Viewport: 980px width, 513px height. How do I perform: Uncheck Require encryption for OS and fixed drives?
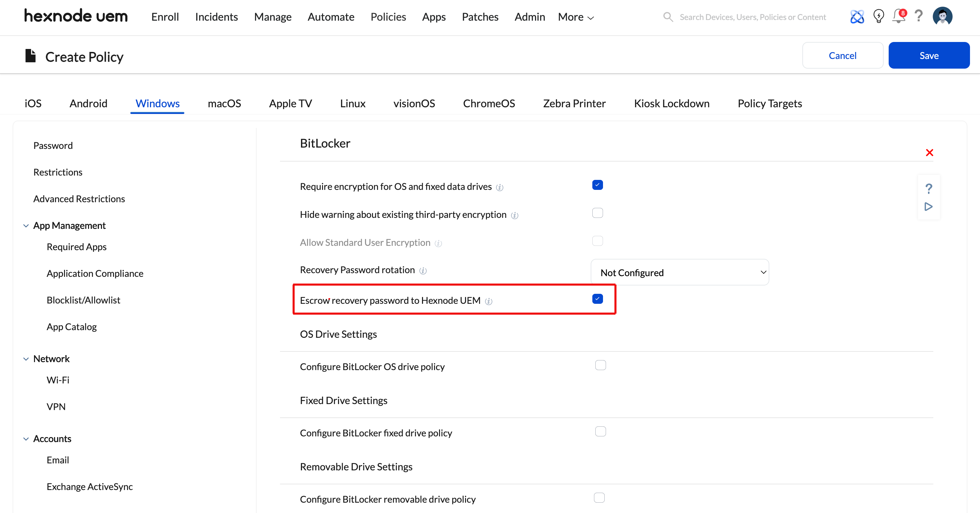[597, 185]
